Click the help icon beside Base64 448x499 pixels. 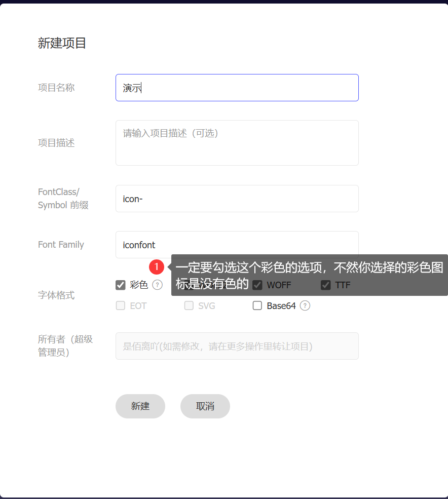[x=305, y=305]
